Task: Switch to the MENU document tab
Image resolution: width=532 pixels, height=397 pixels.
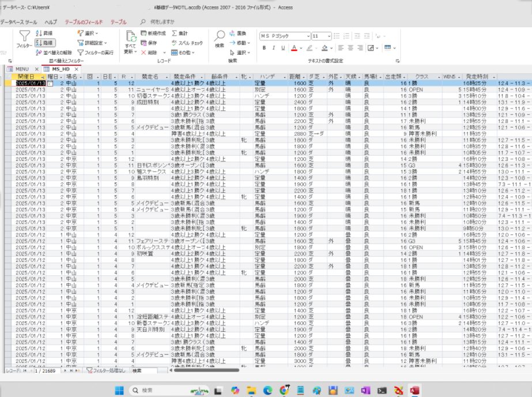Action: point(18,69)
